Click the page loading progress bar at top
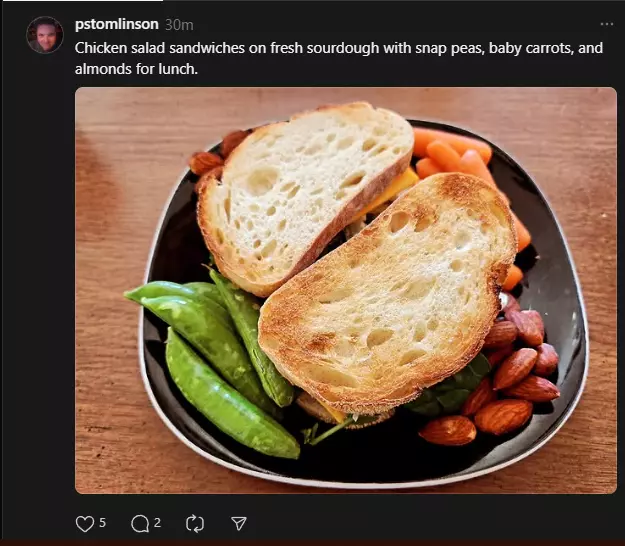The image size is (625, 546). pyautogui.click(x=81, y=1)
